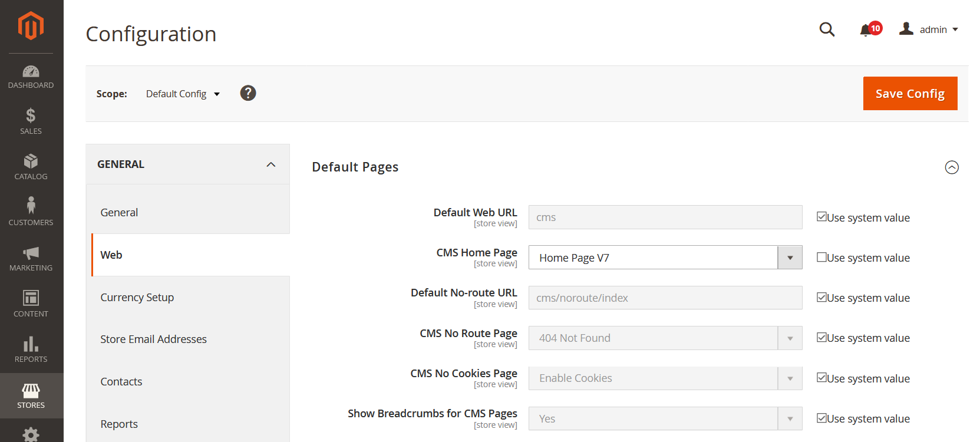Open the System gear icon menu

(x=31, y=434)
